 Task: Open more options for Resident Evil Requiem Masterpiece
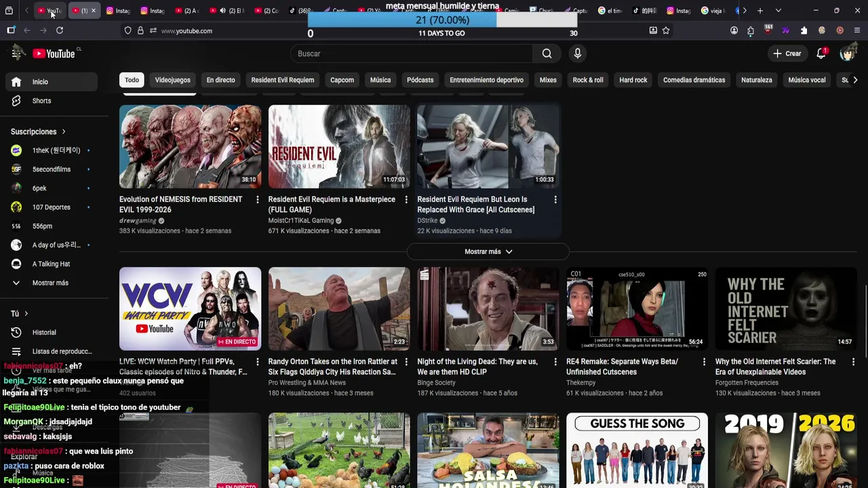pos(406,199)
